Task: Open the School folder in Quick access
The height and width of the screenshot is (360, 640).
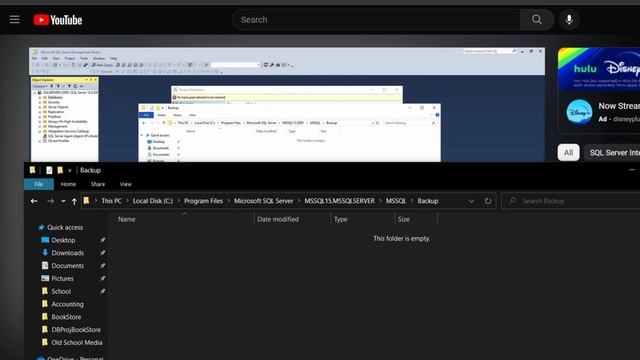Action: [60, 291]
